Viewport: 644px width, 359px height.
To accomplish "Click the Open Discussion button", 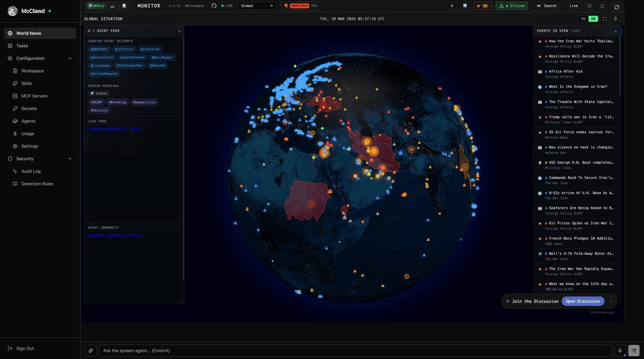I will point(583,301).
